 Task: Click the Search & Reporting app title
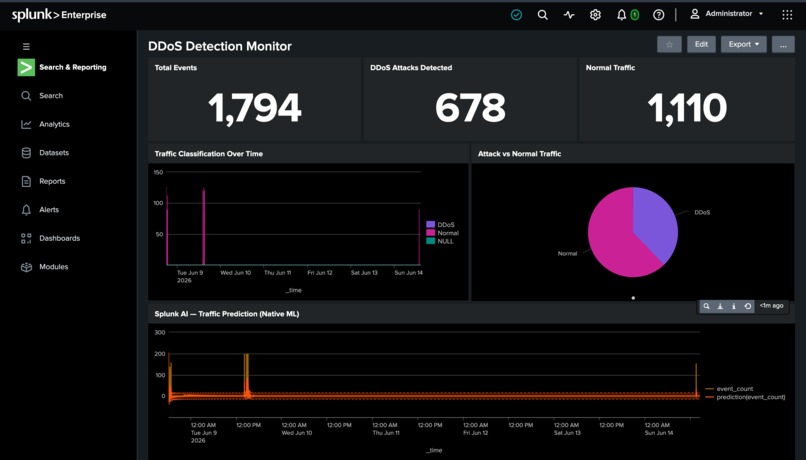point(72,67)
